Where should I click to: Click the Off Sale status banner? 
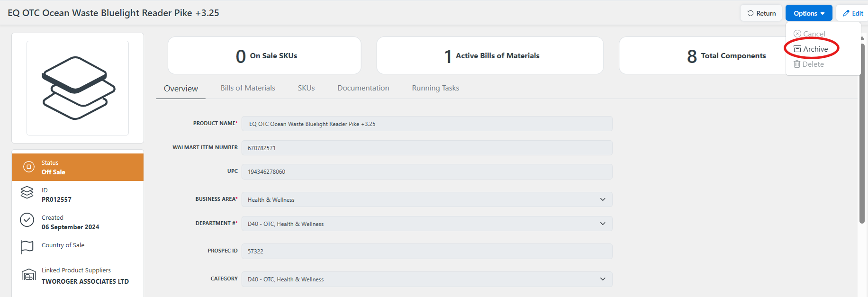pyautogui.click(x=78, y=167)
